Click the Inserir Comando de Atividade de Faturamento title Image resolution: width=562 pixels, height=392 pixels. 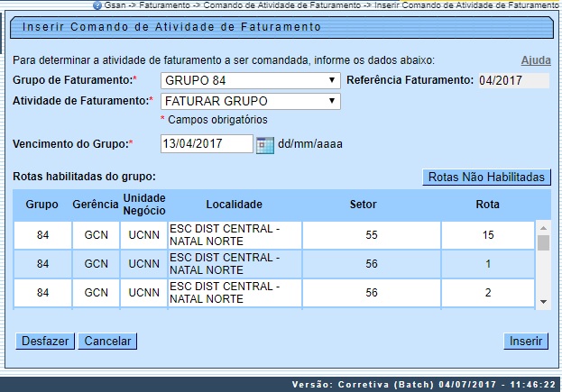point(171,27)
